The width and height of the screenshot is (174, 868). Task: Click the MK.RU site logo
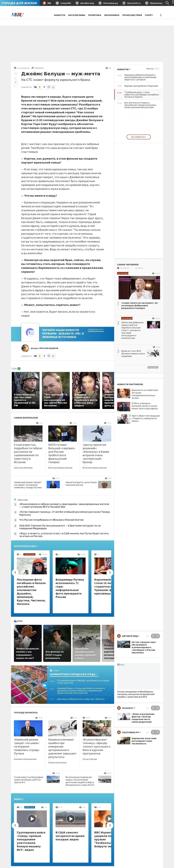pos(18,15)
